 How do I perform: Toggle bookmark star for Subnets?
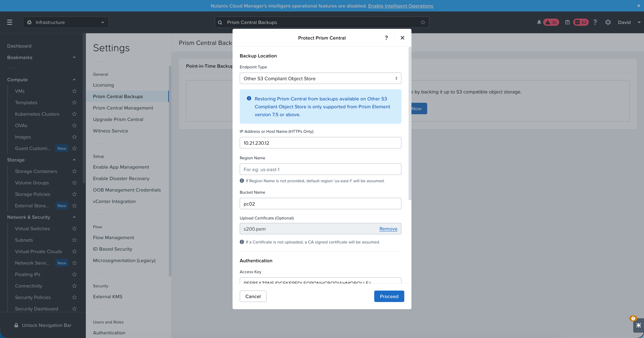(74, 240)
